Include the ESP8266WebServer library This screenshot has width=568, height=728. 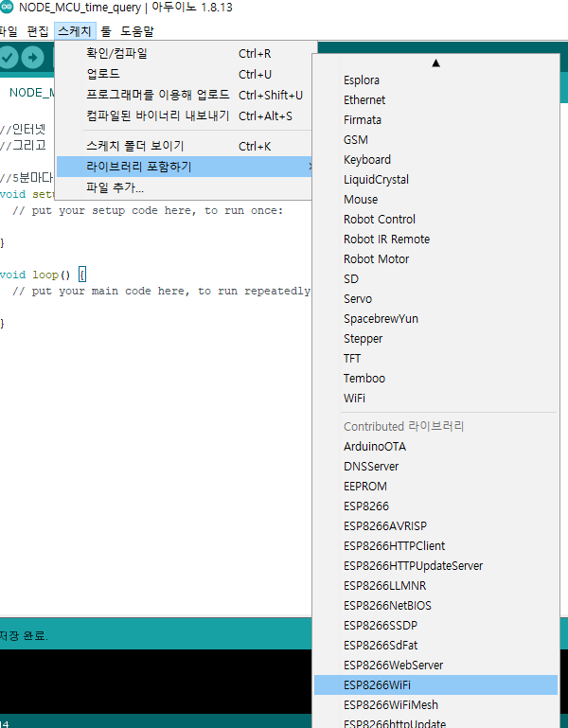pyautogui.click(x=435, y=666)
